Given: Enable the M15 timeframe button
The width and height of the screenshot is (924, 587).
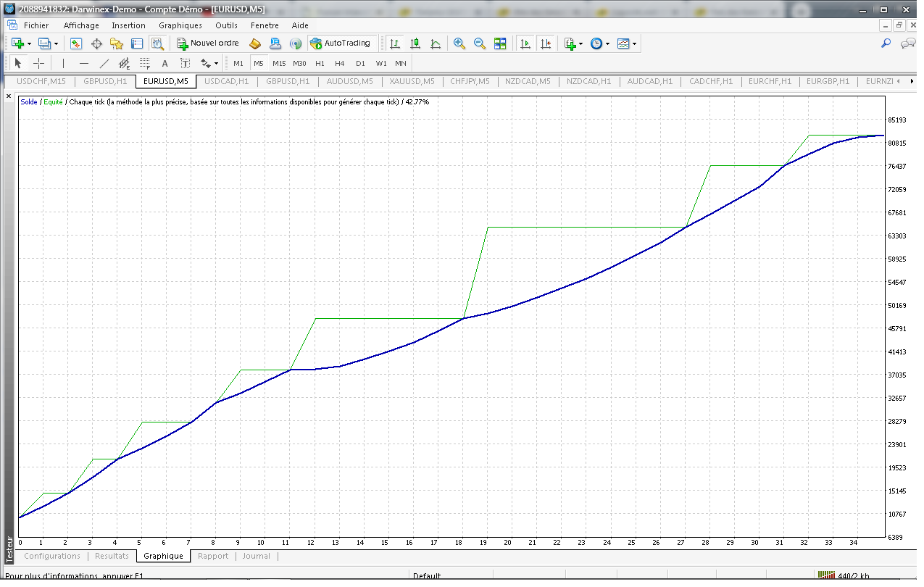Looking at the screenshot, I should click(x=279, y=63).
